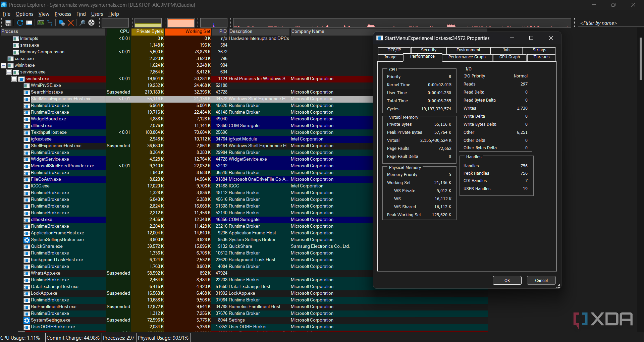This screenshot has width=644, height=342.
Task: Use the Find Window's Process crosshair
Action: coord(91,23)
